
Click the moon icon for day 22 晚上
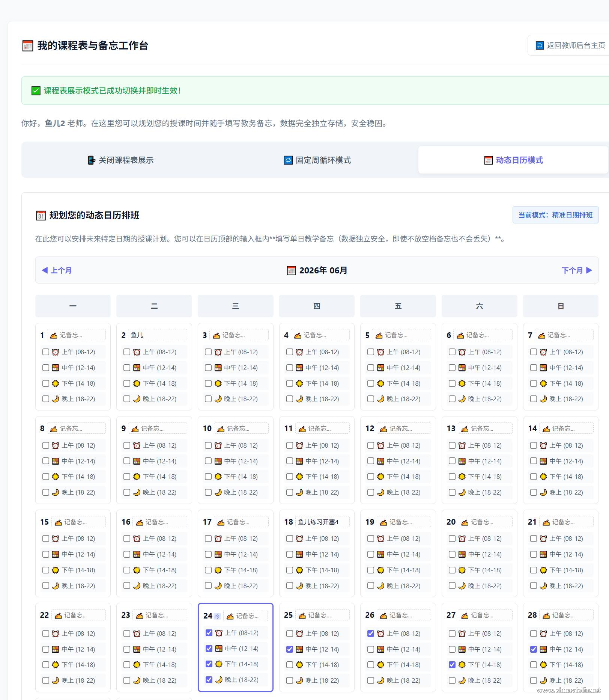click(x=56, y=680)
